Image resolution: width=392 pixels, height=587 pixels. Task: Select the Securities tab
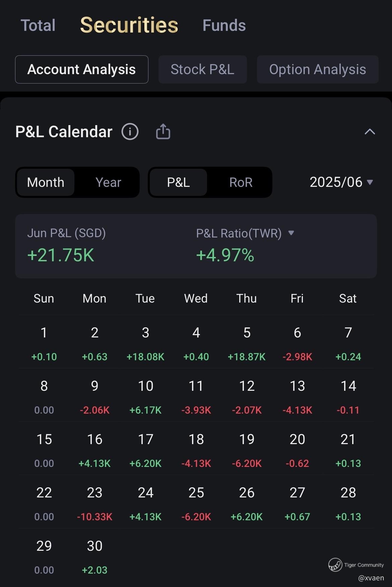tap(129, 25)
